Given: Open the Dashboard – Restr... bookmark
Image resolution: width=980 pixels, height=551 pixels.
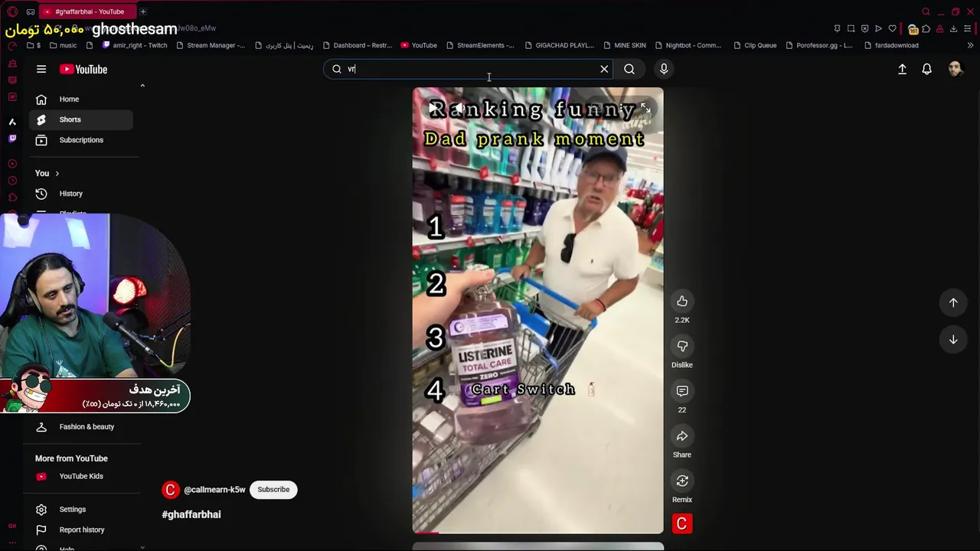Looking at the screenshot, I should tap(358, 45).
